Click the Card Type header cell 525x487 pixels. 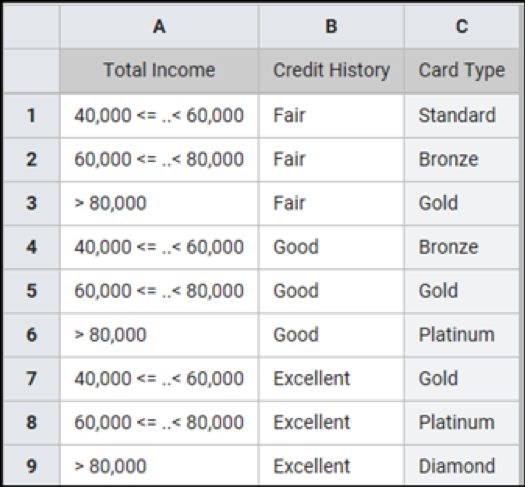(x=462, y=70)
